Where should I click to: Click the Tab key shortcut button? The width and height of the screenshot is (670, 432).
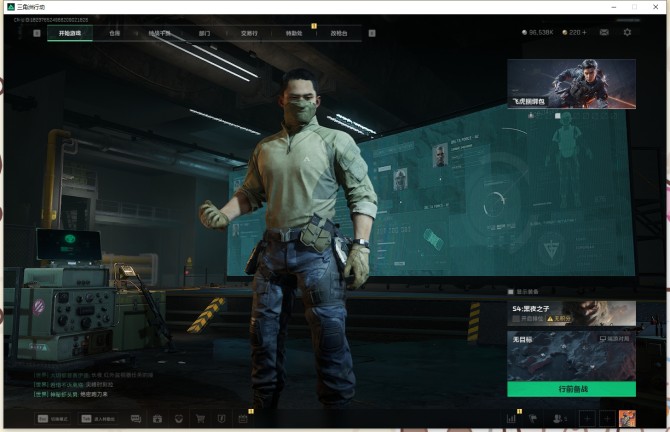click(x=98, y=419)
